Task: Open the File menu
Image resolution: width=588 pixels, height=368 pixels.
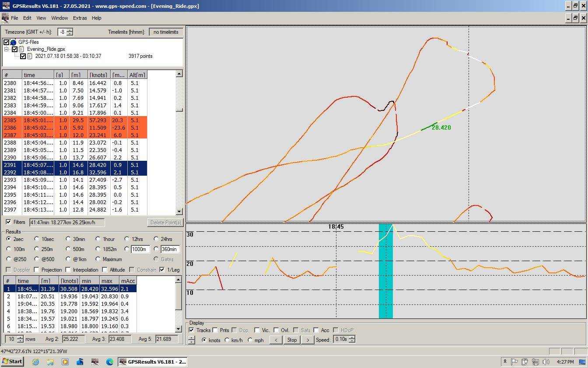Action: pos(14,18)
